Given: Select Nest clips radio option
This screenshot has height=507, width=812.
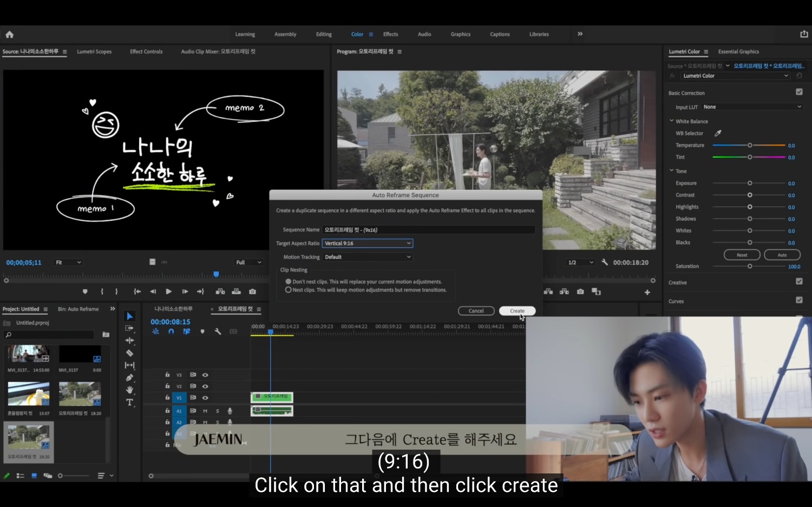Looking at the screenshot, I should pyautogui.click(x=289, y=290).
